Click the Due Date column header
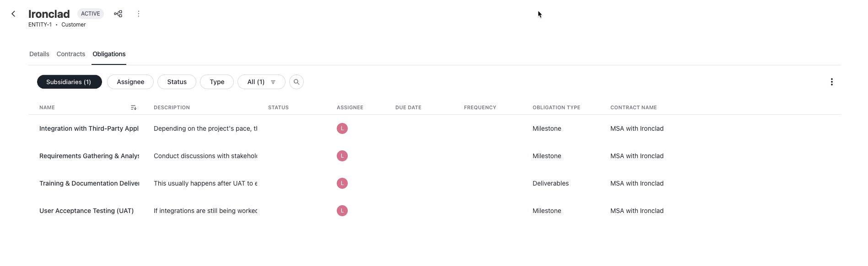 [x=408, y=107]
